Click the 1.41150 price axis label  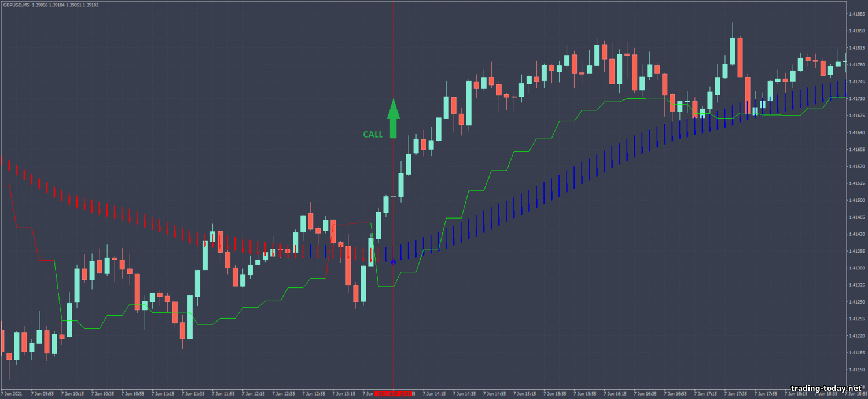click(858, 370)
